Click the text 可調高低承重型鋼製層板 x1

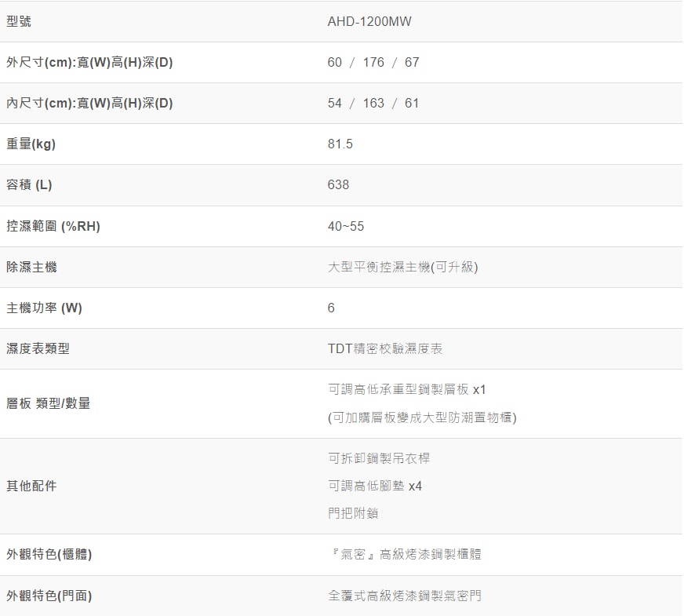(407, 389)
